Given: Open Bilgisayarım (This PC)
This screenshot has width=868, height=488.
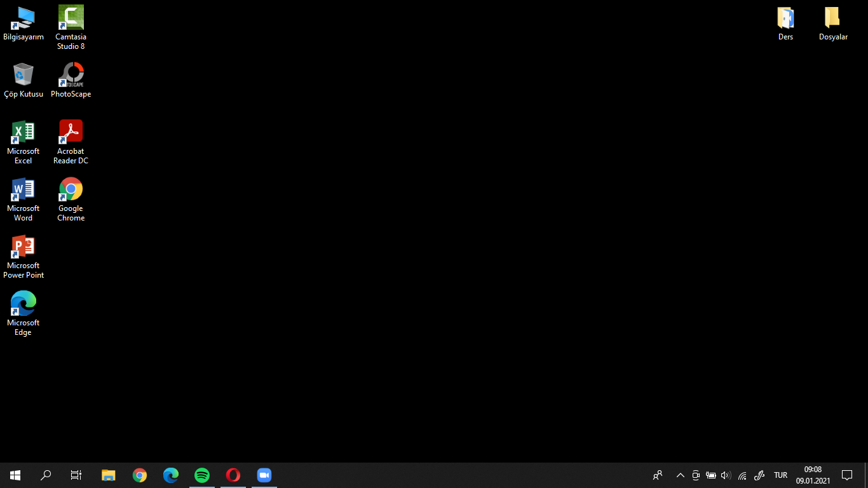Looking at the screenshot, I should (x=23, y=19).
